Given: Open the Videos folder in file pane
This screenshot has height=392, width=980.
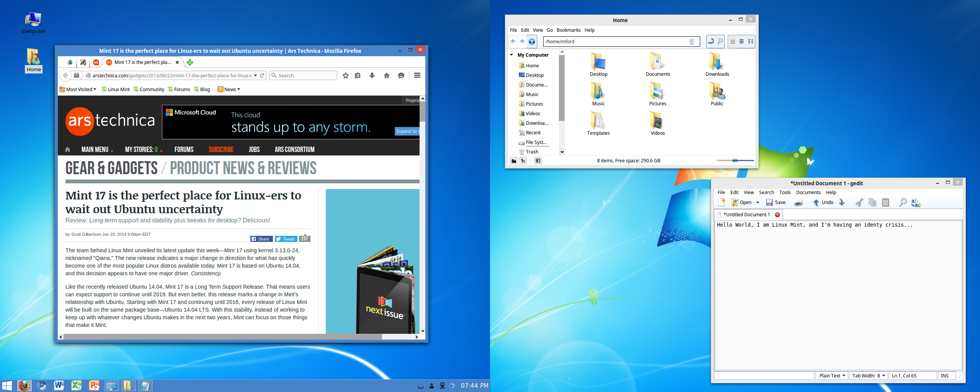Looking at the screenshot, I should click(x=657, y=123).
